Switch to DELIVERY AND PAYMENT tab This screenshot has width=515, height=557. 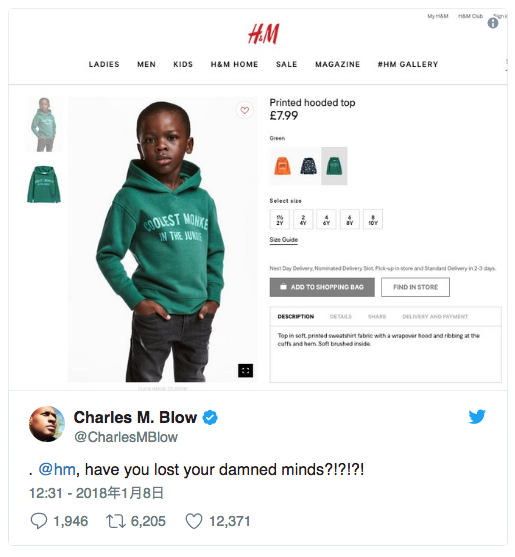(435, 317)
